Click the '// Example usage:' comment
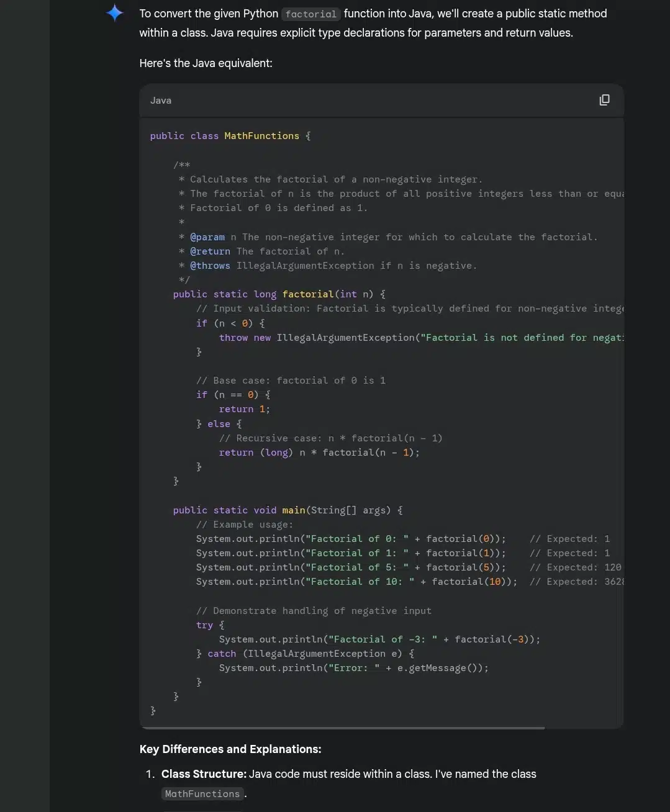The image size is (670, 812). 245,525
